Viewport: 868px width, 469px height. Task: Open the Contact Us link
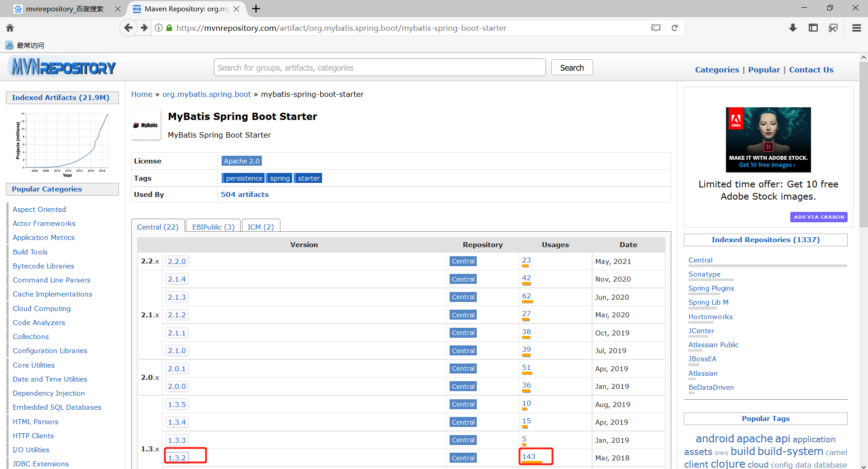coord(811,70)
